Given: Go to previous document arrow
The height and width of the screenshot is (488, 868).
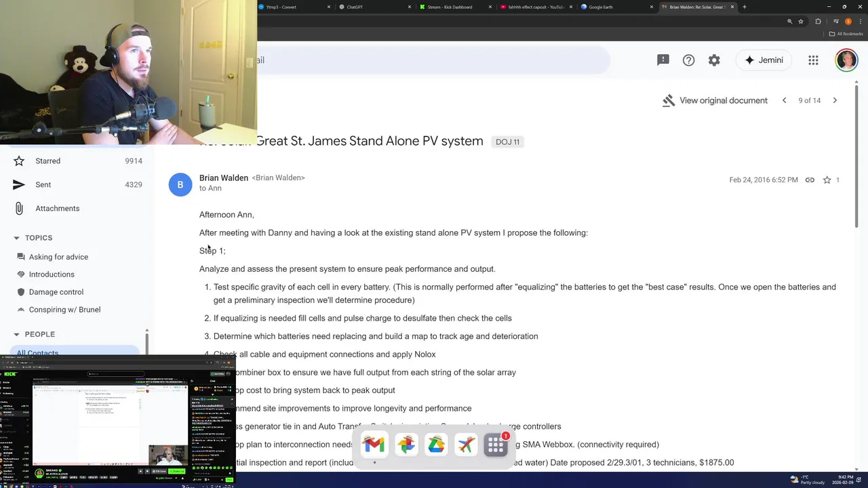Looking at the screenshot, I should (x=784, y=100).
